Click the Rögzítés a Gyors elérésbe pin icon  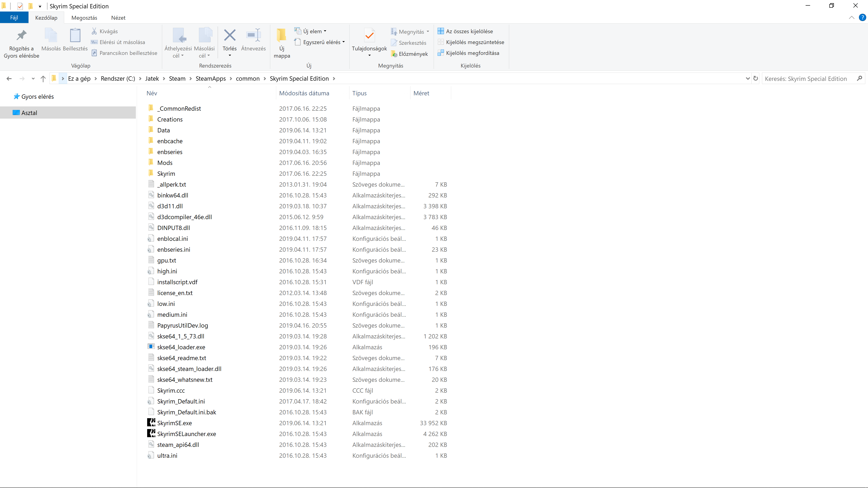[x=21, y=35]
